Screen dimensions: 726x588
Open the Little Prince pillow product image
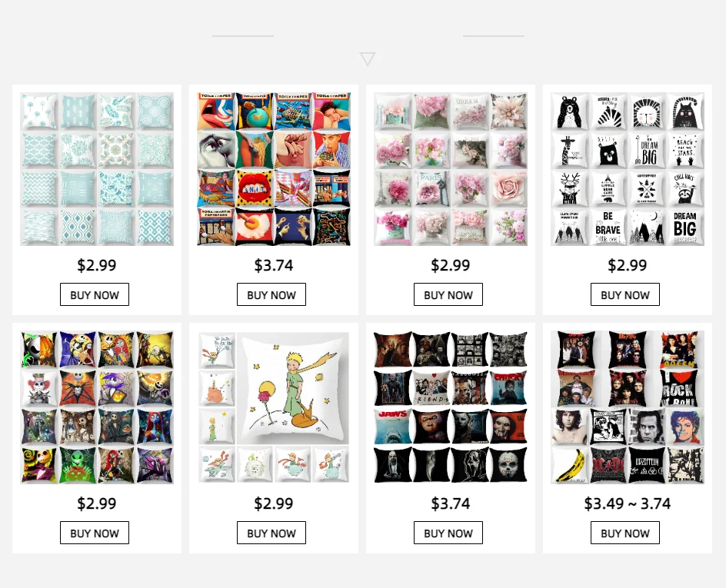[274, 407]
